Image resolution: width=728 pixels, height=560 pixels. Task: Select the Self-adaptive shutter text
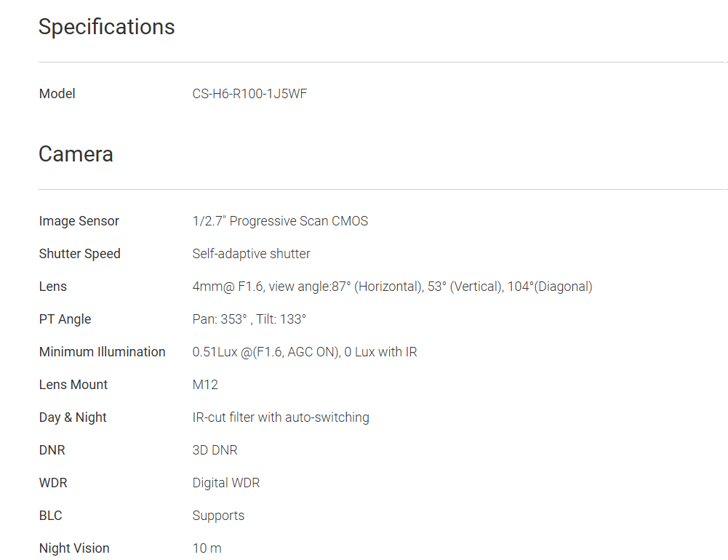(x=251, y=254)
